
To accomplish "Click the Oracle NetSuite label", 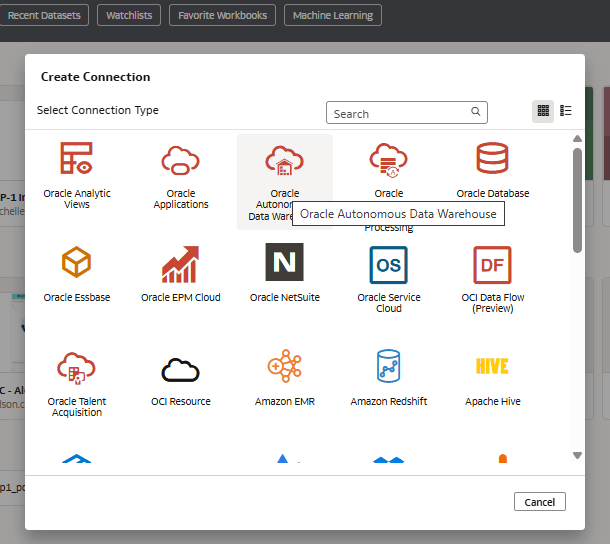I will point(284,297).
